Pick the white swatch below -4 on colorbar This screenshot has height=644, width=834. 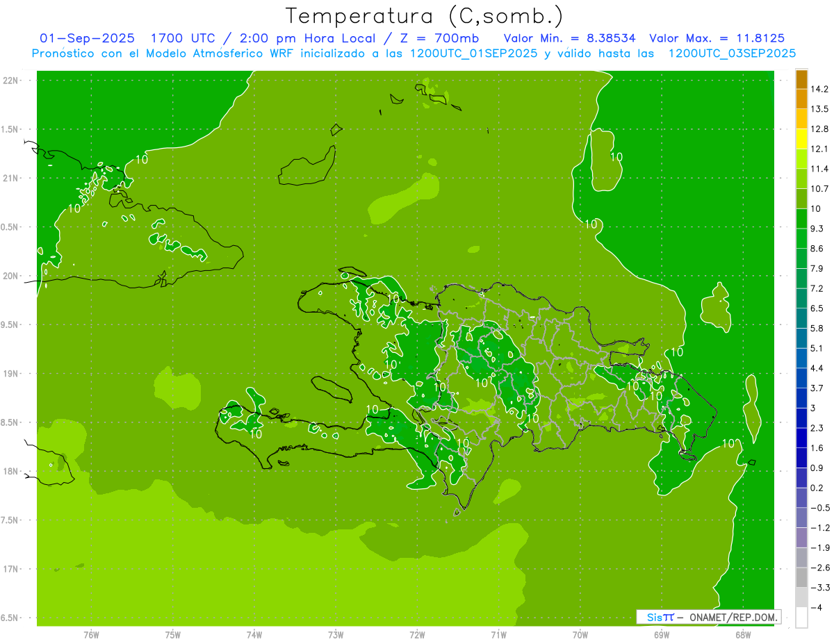tap(801, 618)
